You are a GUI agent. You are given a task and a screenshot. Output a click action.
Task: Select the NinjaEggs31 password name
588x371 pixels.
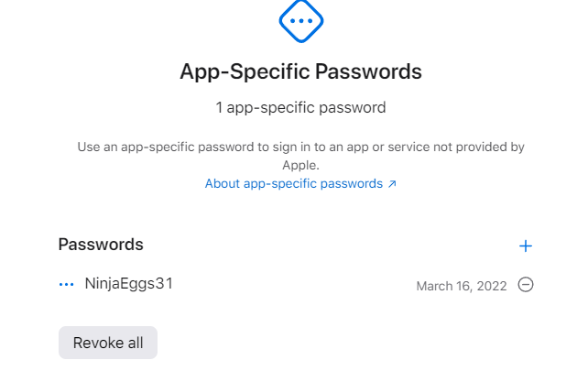pyautogui.click(x=128, y=284)
